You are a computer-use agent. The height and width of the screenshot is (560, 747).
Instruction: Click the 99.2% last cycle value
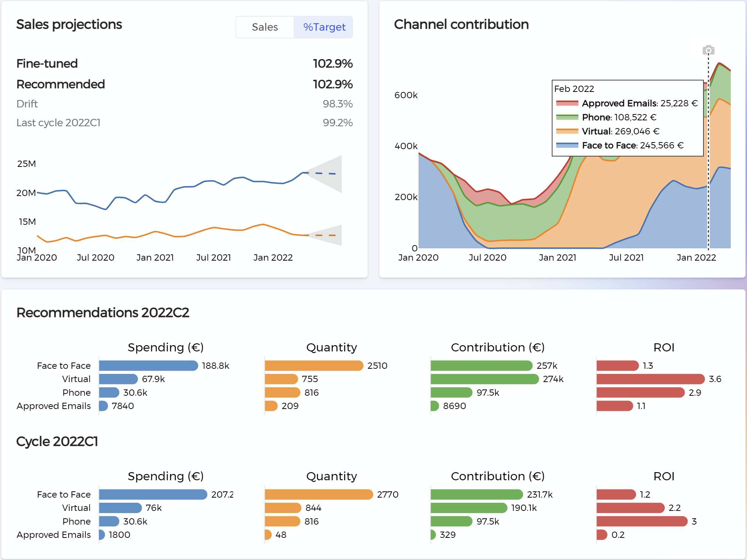pyautogui.click(x=338, y=123)
